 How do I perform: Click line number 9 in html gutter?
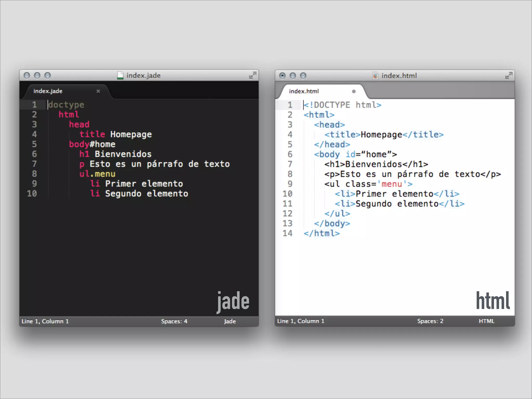pos(290,184)
